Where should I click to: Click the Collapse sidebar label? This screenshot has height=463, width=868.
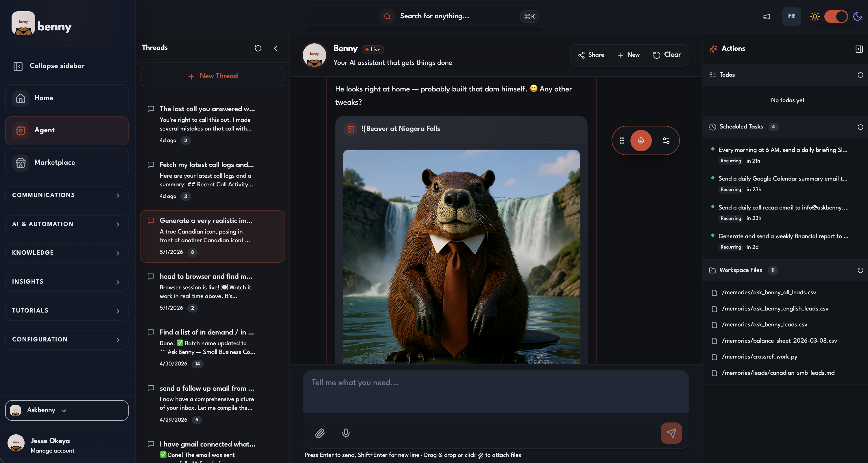click(57, 66)
